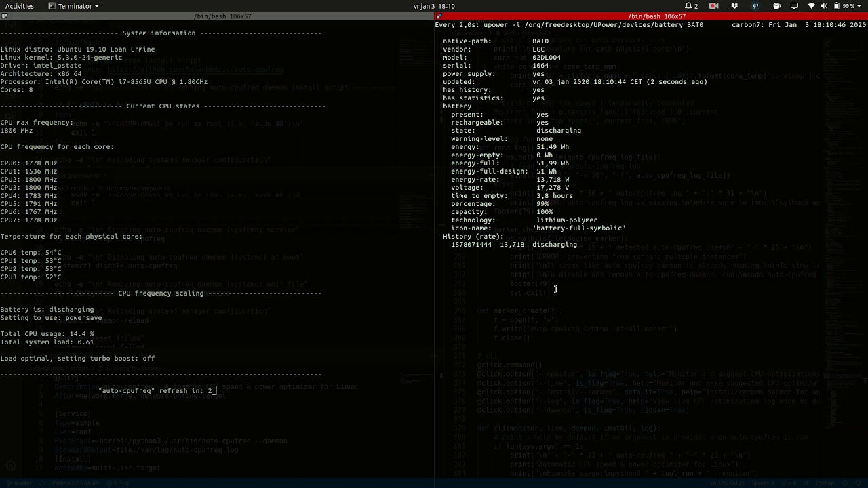Click the display monitor tray icon
The height and width of the screenshot is (488, 868).
point(795,6)
